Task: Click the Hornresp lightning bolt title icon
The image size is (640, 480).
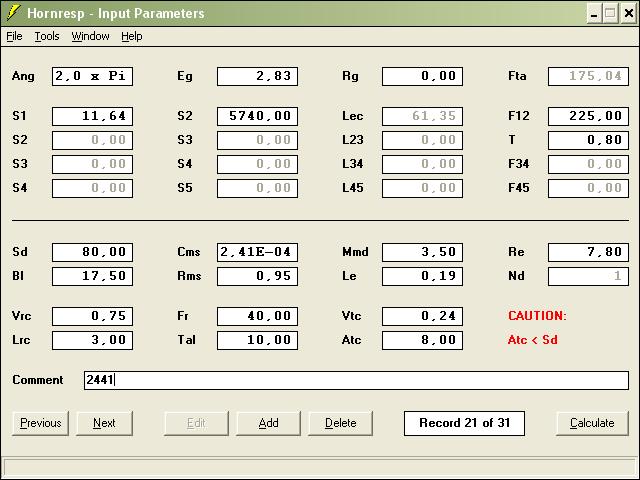Action: tap(13, 13)
